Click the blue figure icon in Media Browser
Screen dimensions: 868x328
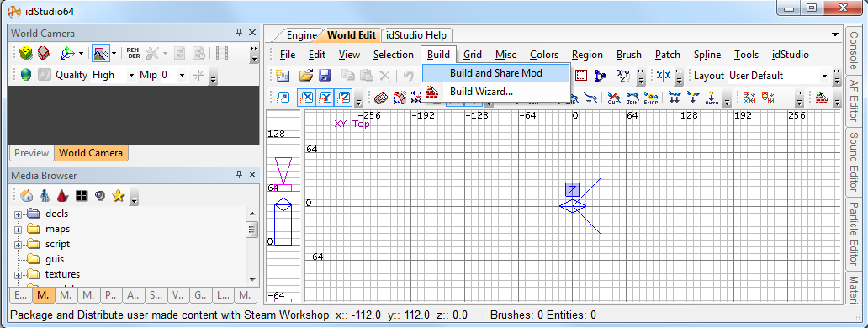tap(45, 195)
